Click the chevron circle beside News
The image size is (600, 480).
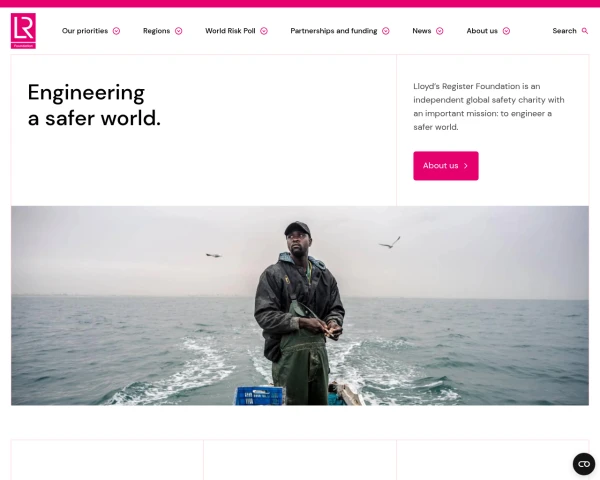pos(440,31)
